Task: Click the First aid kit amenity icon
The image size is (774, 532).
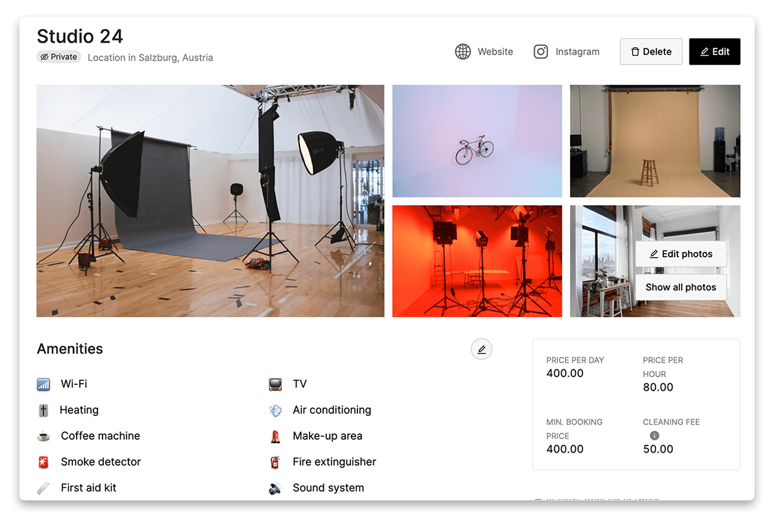Action: pos(43,488)
